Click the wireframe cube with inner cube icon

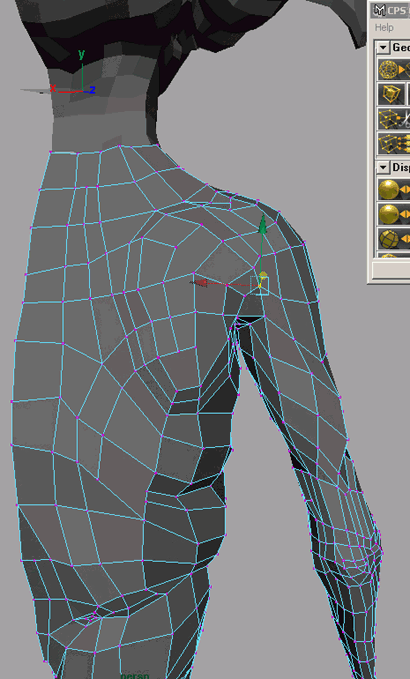(391, 94)
